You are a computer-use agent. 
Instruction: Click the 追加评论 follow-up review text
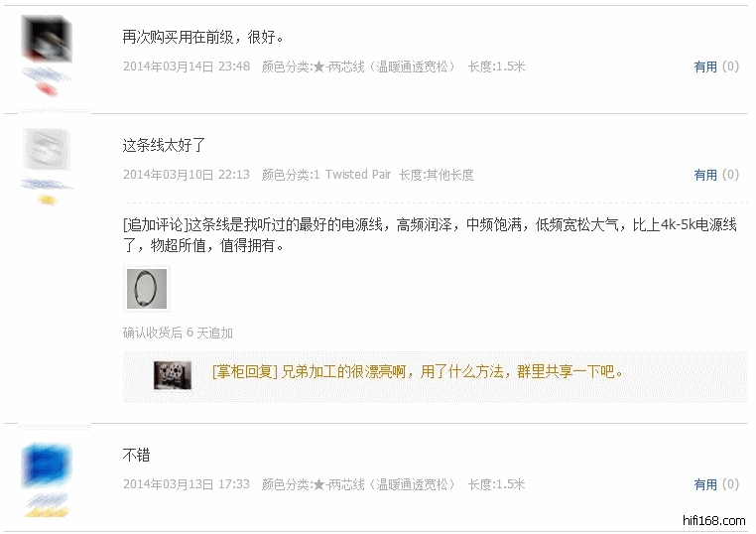pos(430,235)
